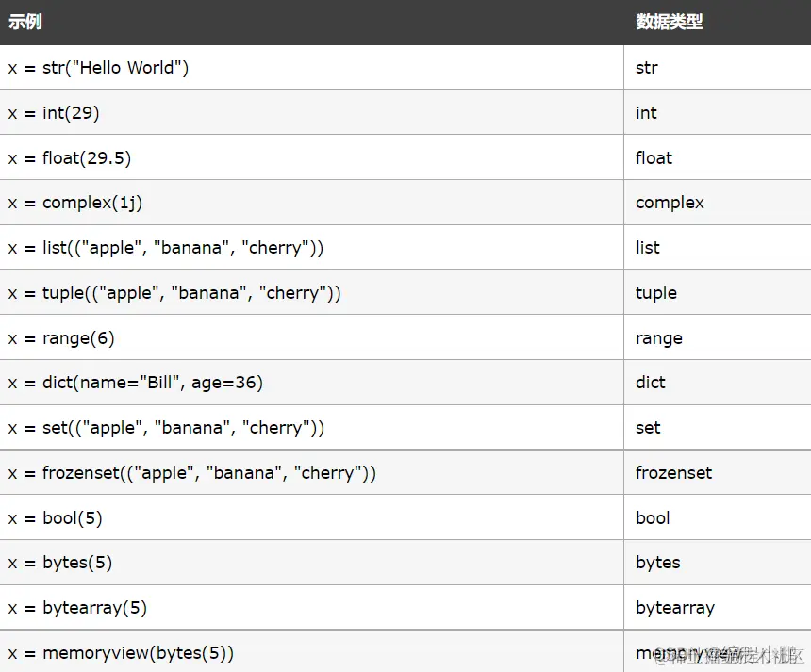Select the x = str("Hello World") example cell

(x=98, y=68)
